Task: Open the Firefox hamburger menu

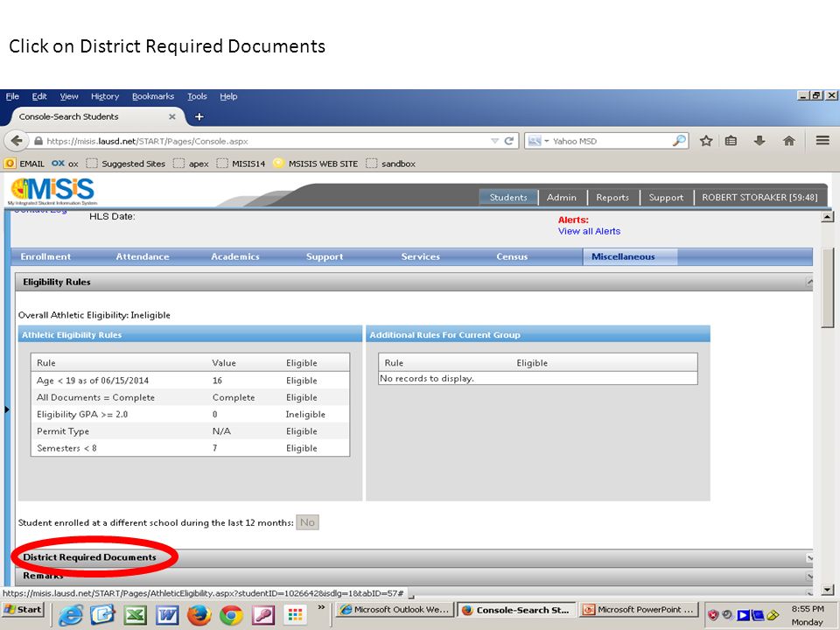Action: pos(822,140)
